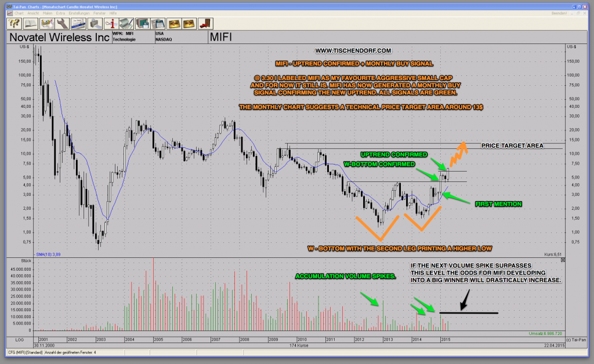Viewport: 594px width, 364px height.
Task: Click the gold right arrow icon
Action: [x=189, y=23]
